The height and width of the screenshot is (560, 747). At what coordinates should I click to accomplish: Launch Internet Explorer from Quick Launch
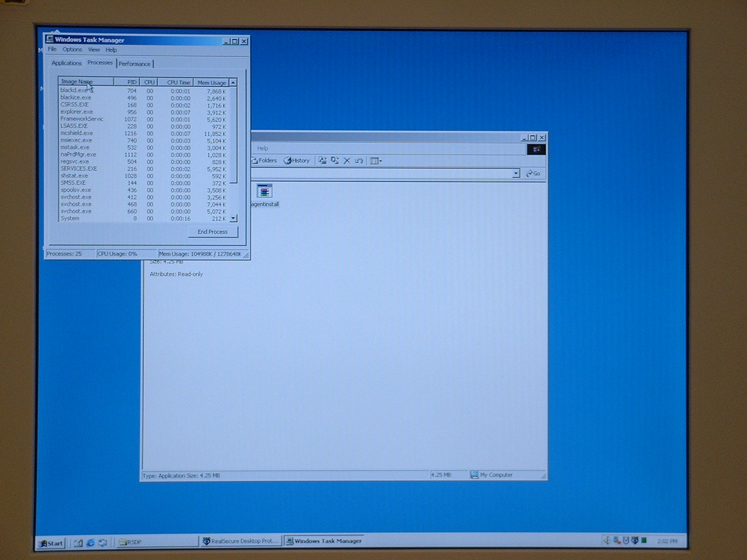(91, 543)
